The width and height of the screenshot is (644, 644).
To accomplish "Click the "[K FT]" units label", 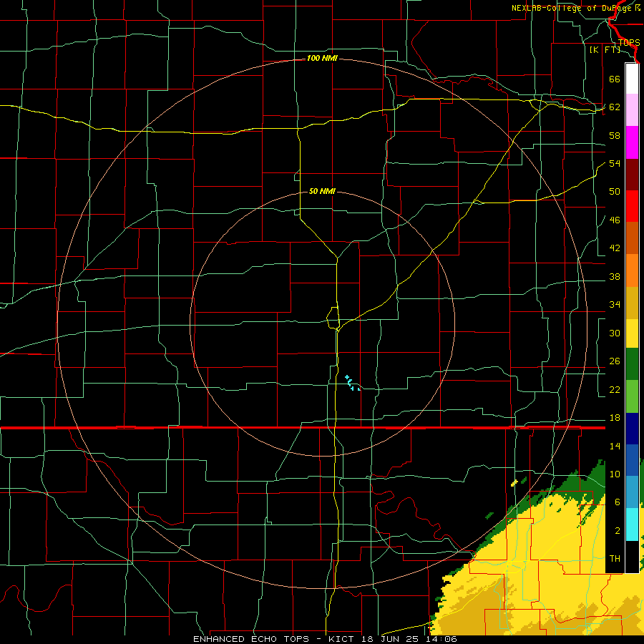I will pyautogui.click(x=605, y=50).
